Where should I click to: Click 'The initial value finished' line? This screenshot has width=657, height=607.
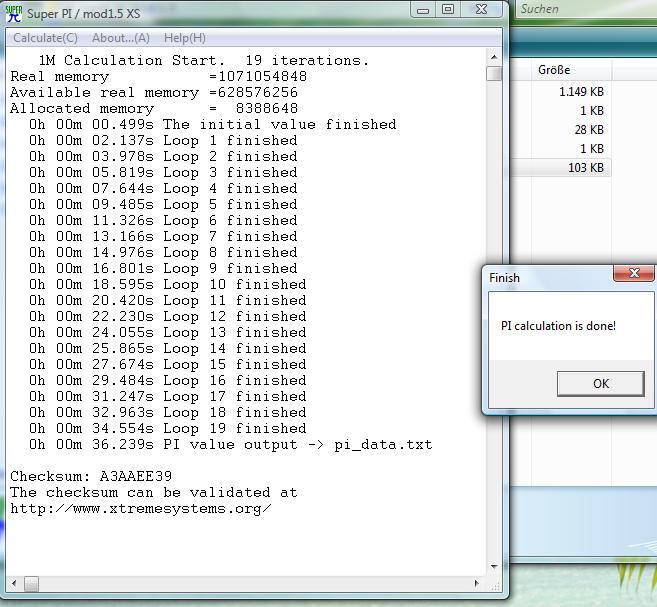[212, 124]
